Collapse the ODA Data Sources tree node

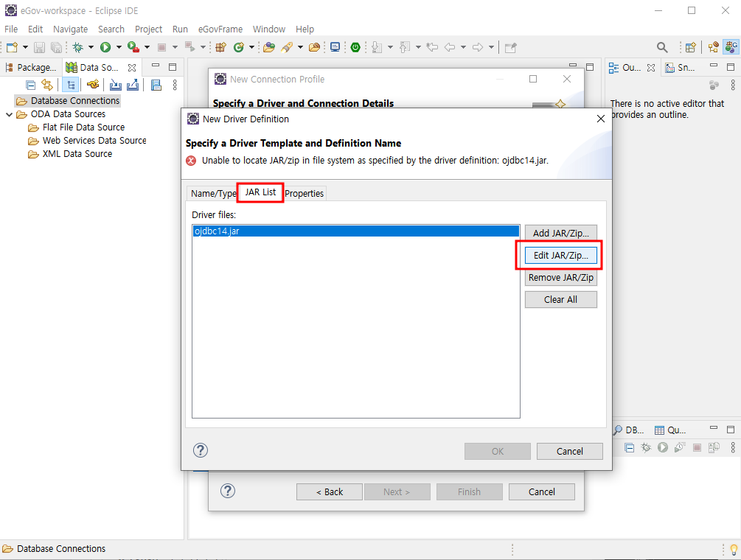[9, 114]
